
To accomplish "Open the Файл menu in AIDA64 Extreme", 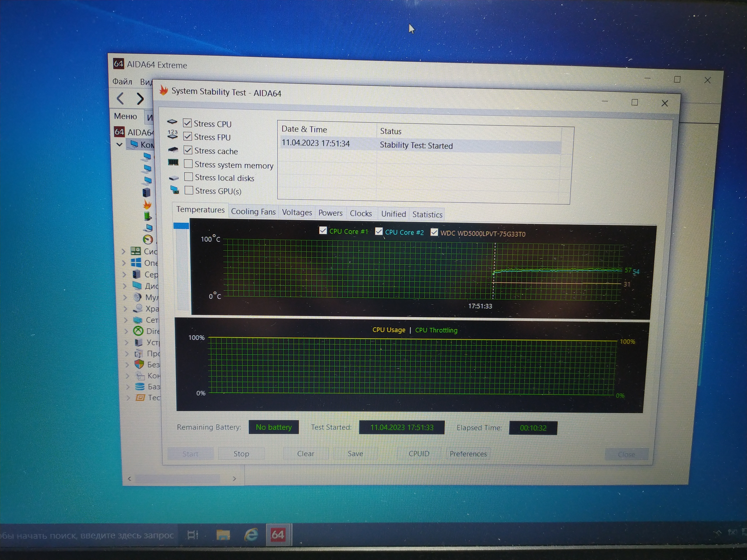I will click(x=122, y=81).
